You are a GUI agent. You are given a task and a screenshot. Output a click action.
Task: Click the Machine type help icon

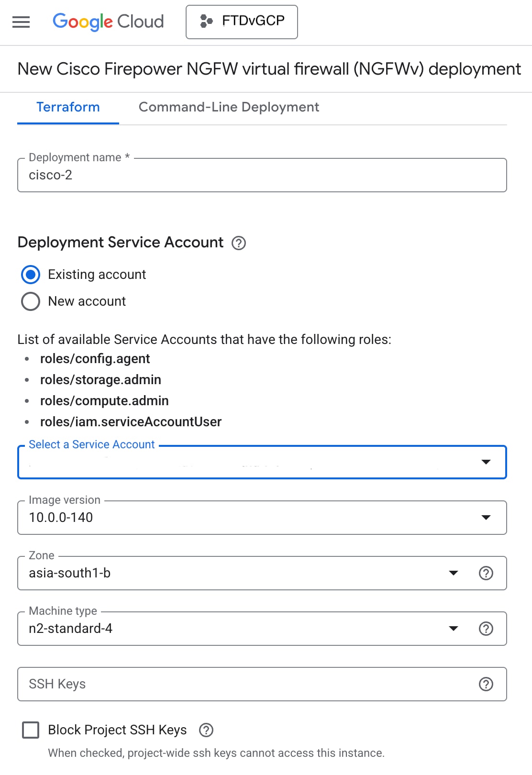click(x=486, y=629)
